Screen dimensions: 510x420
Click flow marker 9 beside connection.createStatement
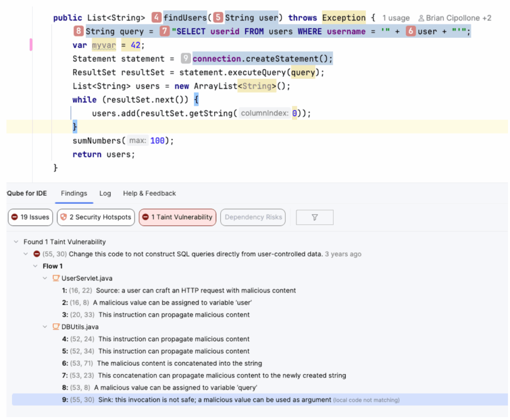point(186,59)
